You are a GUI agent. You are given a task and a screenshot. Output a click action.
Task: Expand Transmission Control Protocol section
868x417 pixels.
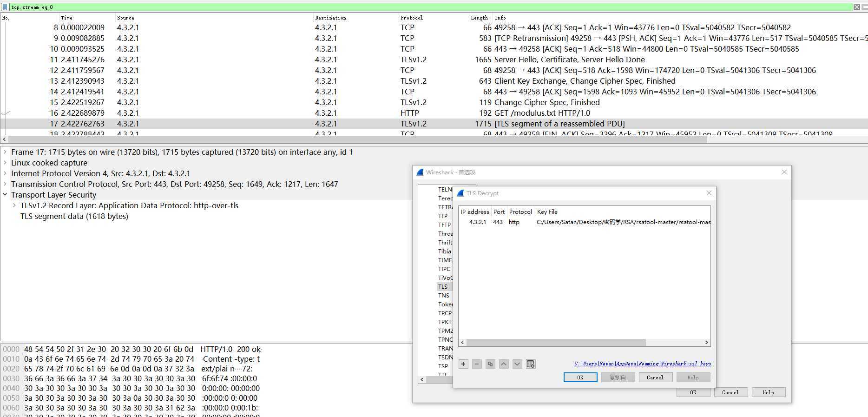[x=5, y=184]
